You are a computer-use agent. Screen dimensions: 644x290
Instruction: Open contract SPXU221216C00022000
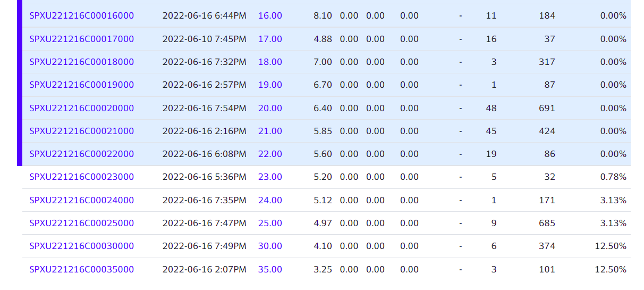click(x=82, y=154)
